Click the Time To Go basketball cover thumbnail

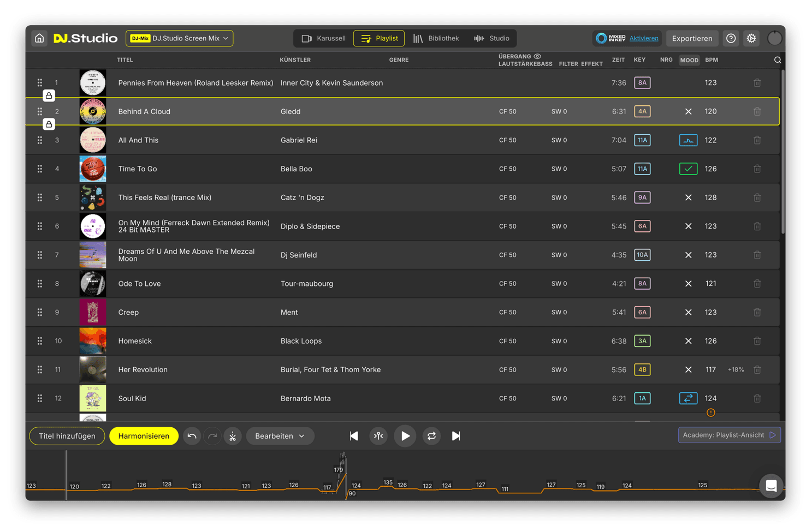point(93,169)
